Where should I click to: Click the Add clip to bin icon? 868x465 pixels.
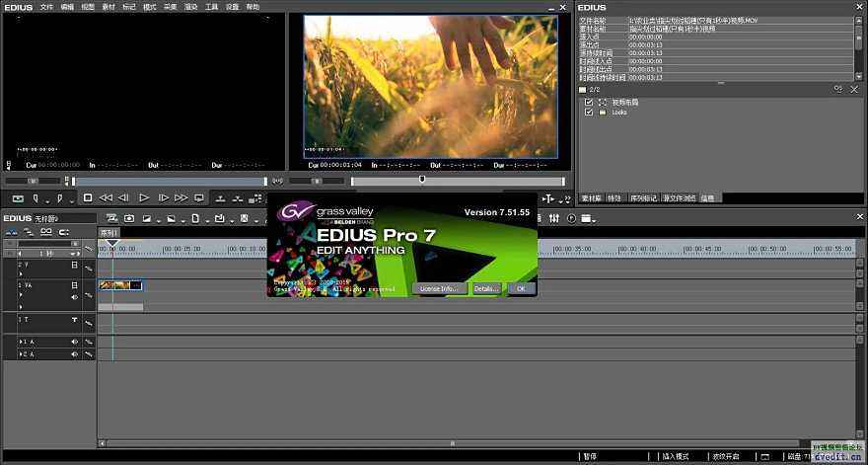255,197
